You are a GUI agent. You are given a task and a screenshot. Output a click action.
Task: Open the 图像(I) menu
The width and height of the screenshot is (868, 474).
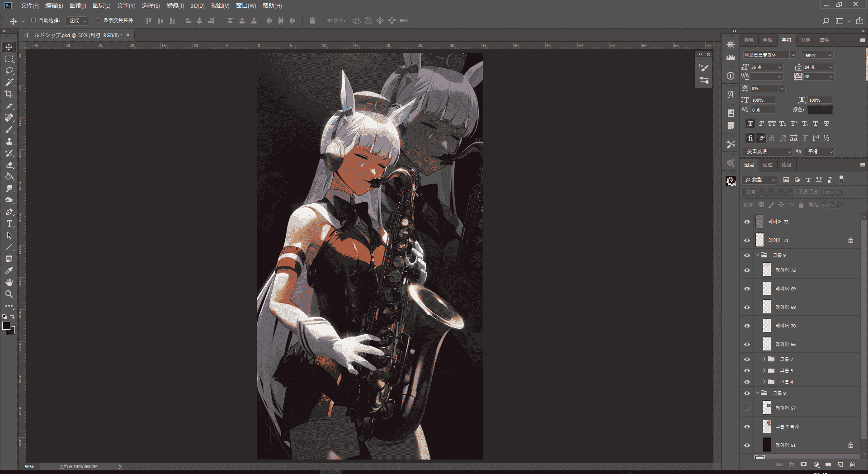78,5
